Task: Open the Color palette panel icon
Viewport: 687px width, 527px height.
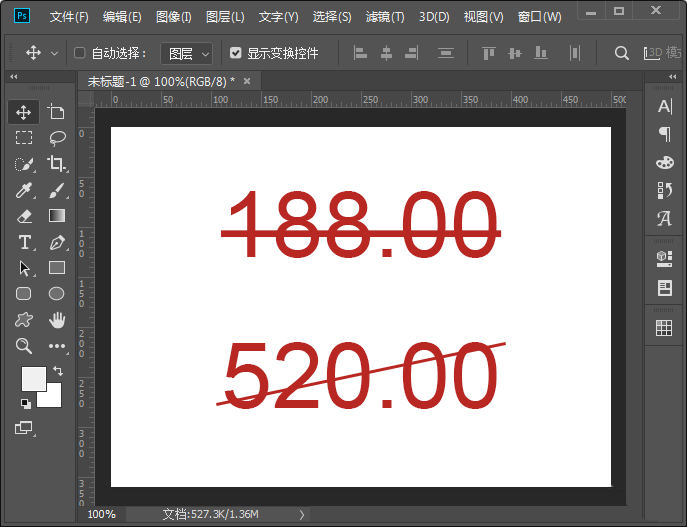Action: pos(665,163)
